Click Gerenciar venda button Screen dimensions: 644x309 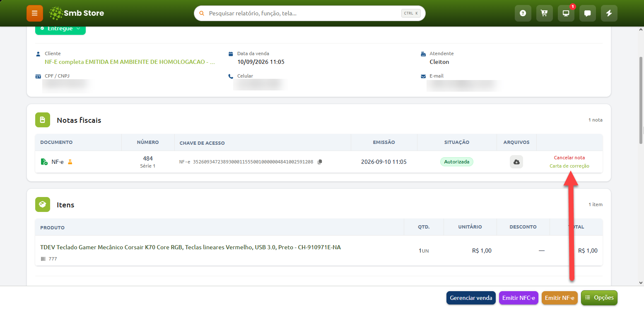[x=471, y=298]
